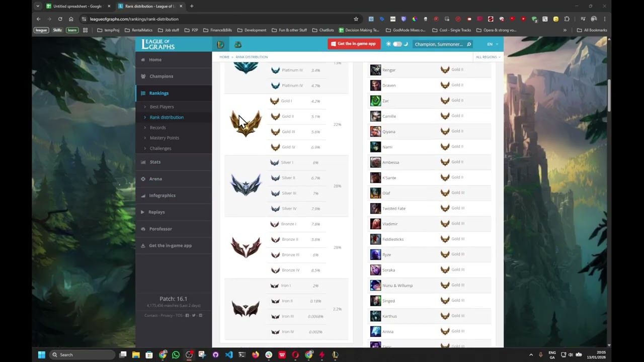Click the Rengar champion portrait
The width and height of the screenshot is (644, 362).
[x=375, y=70]
